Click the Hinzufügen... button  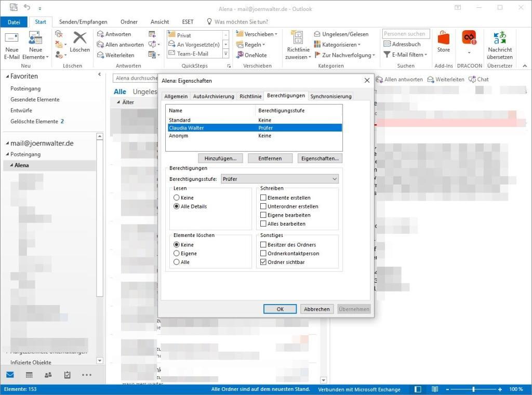pyautogui.click(x=220, y=158)
